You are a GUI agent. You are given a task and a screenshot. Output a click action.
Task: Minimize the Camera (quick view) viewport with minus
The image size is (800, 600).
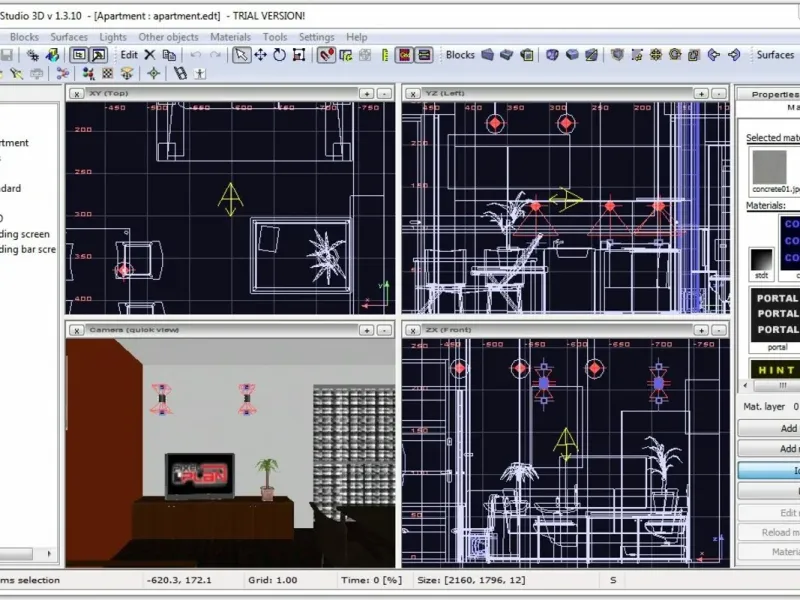[x=384, y=330]
